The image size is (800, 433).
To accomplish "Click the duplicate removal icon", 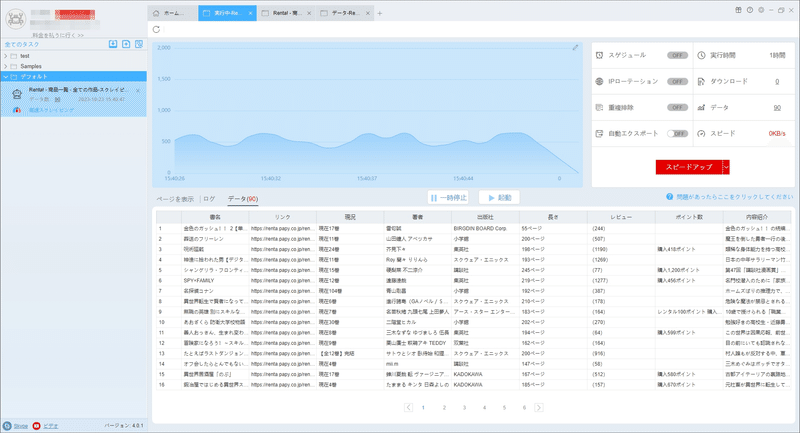I will tap(599, 108).
